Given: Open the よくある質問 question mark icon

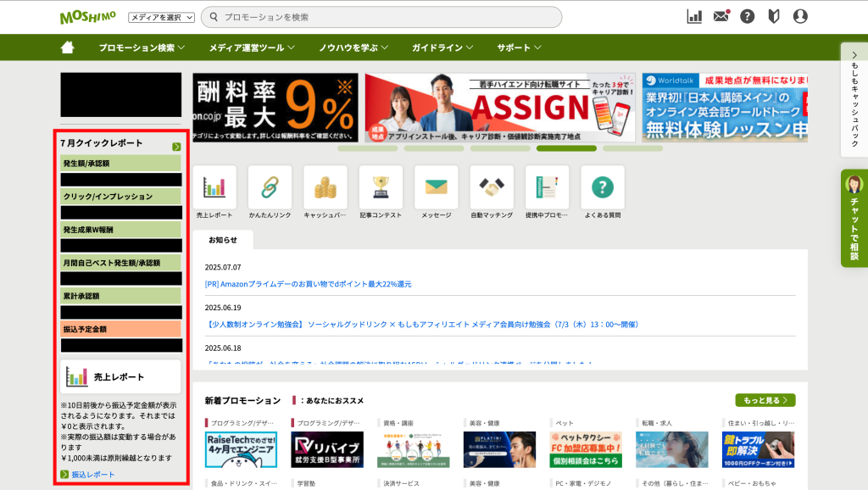Looking at the screenshot, I should click(x=603, y=187).
